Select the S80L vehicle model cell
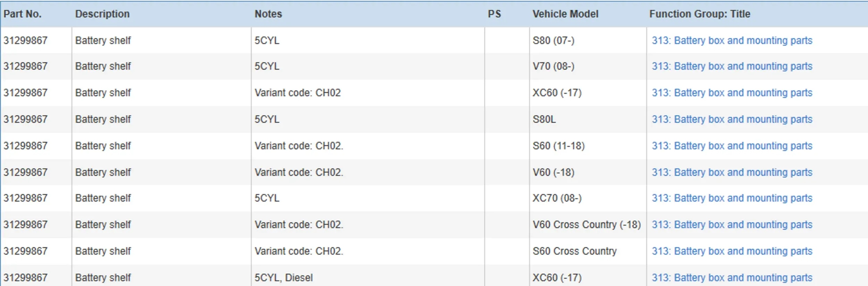 tap(544, 119)
